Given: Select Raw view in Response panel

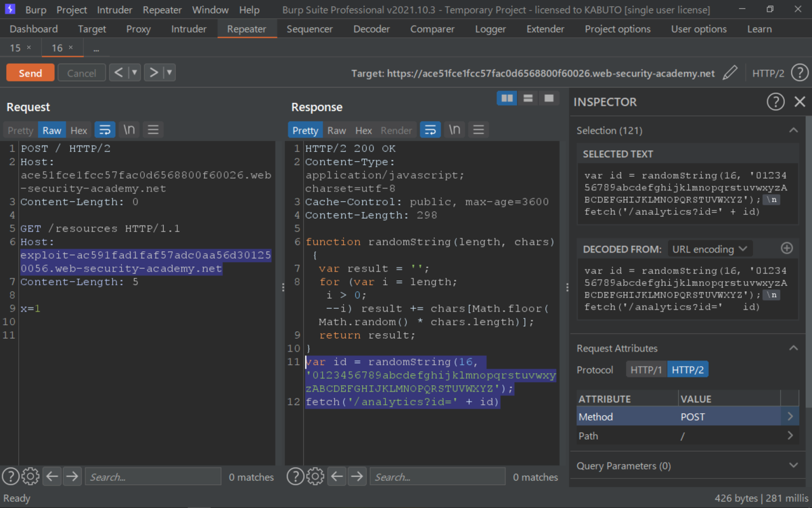Looking at the screenshot, I should pyautogui.click(x=337, y=130).
